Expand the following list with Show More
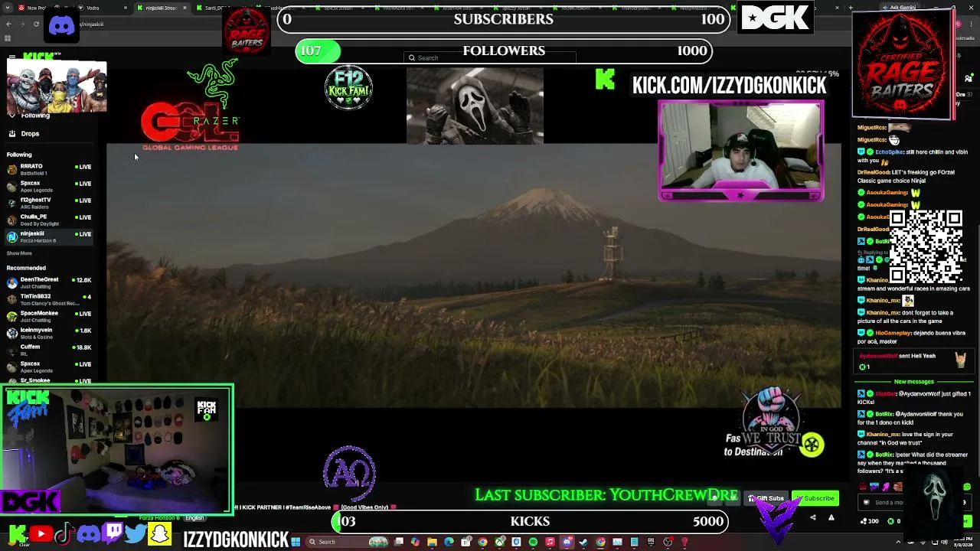The width and height of the screenshot is (980, 551). pyautogui.click(x=19, y=253)
